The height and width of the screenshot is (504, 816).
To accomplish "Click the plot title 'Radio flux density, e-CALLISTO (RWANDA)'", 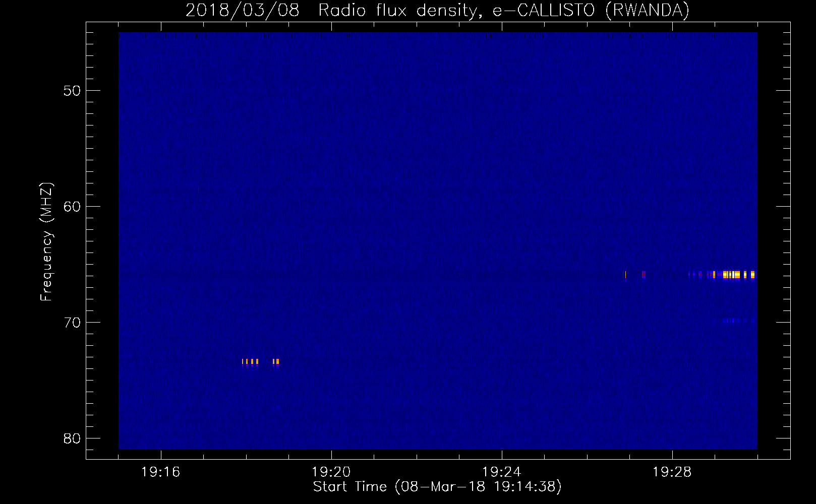I will (x=504, y=11).
